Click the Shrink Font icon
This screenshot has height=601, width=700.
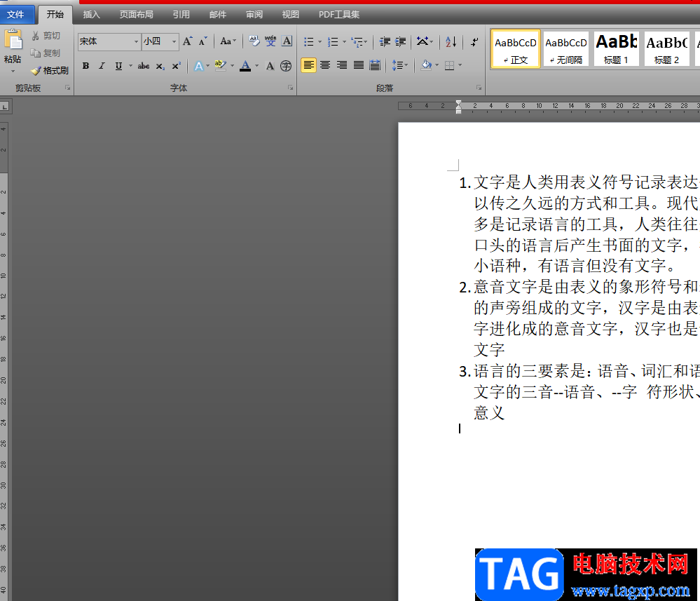pyautogui.click(x=203, y=41)
